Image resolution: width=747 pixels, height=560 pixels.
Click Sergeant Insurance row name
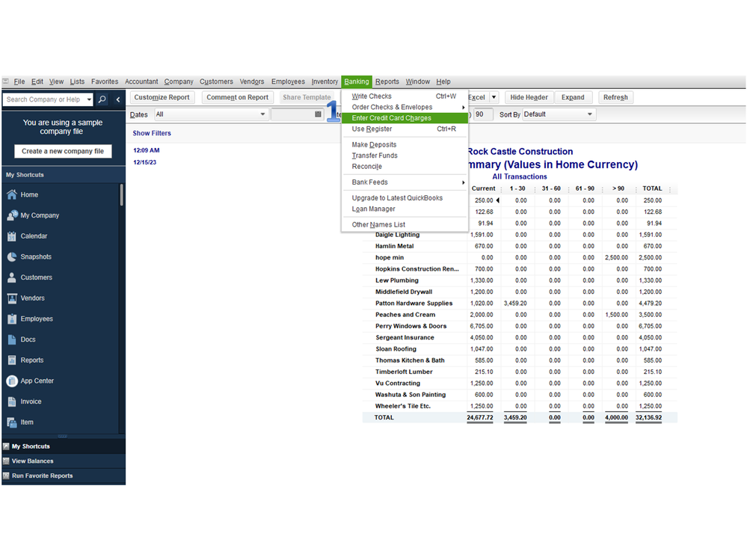(405, 338)
